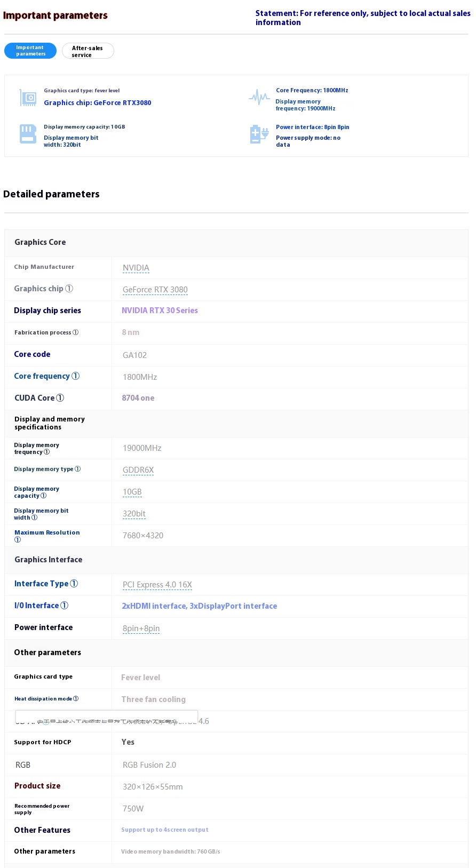Click the 2xHDMI interface, 3xDisplayPort interface link
This screenshot has width=476, height=868.
200,606
